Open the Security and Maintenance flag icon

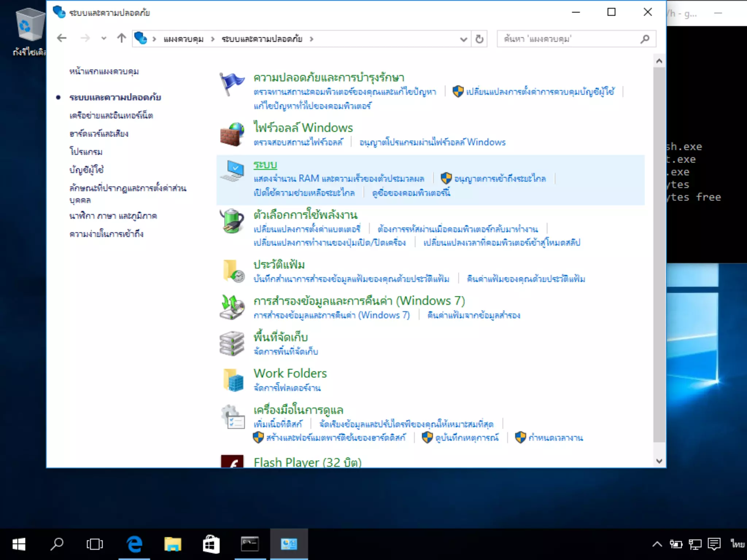point(232,84)
